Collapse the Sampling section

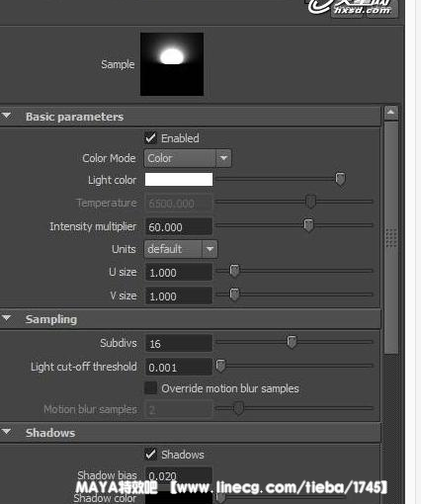point(7,318)
